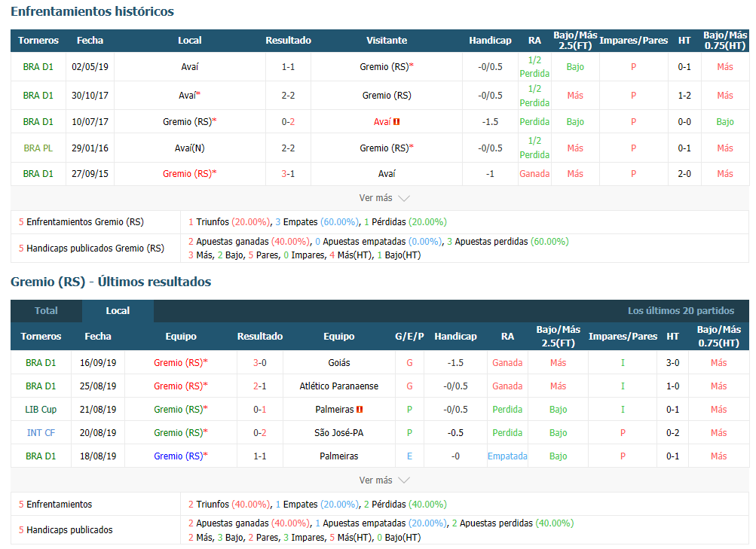Click 'Empatada' on the 18/08/19 row

507,456
